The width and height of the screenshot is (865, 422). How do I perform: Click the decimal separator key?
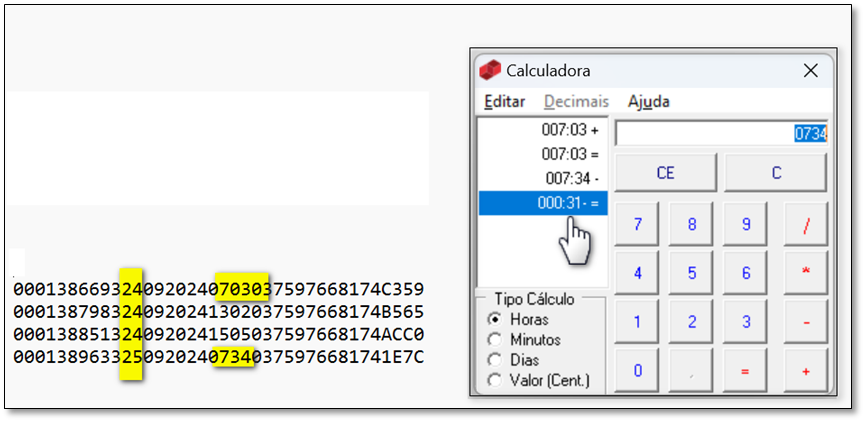click(x=692, y=370)
